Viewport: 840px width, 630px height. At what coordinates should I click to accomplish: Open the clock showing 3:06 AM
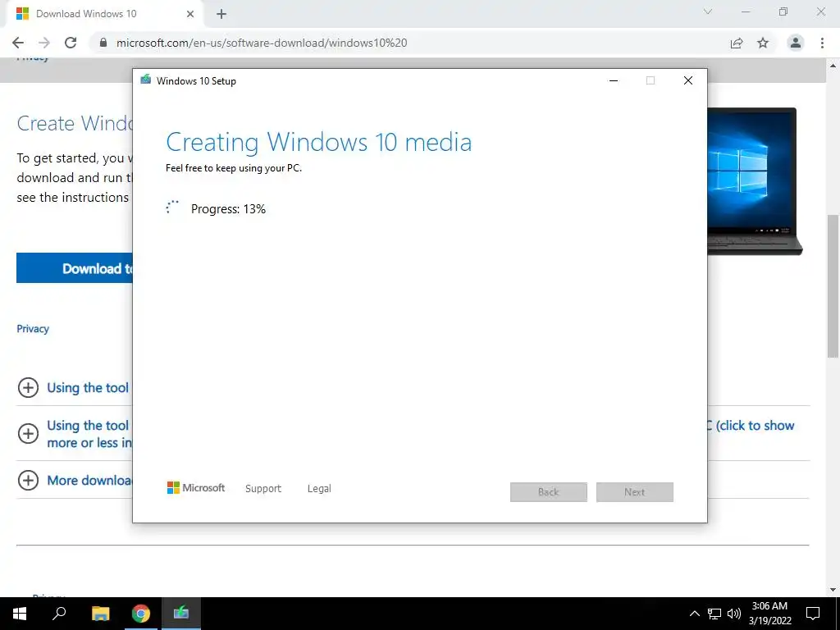pyautogui.click(x=769, y=614)
